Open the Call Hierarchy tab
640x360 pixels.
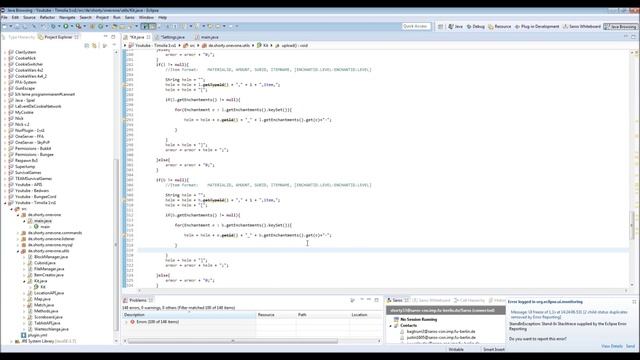coord(469,300)
